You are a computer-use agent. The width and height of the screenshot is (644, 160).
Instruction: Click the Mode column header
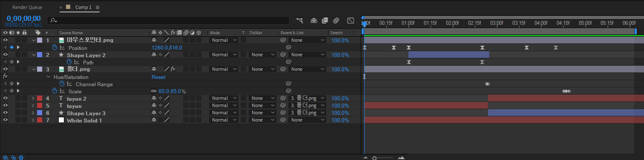pos(215,33)
